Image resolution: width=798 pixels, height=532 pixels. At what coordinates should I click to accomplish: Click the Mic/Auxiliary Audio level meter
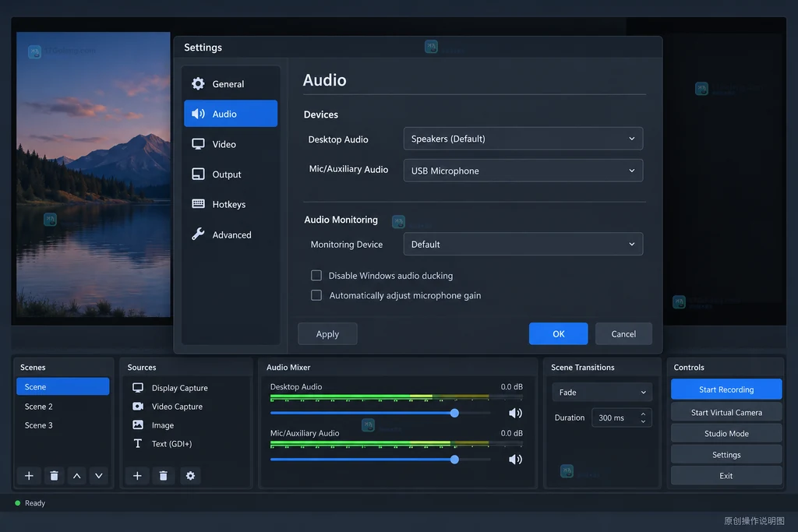tap(396, 444)
